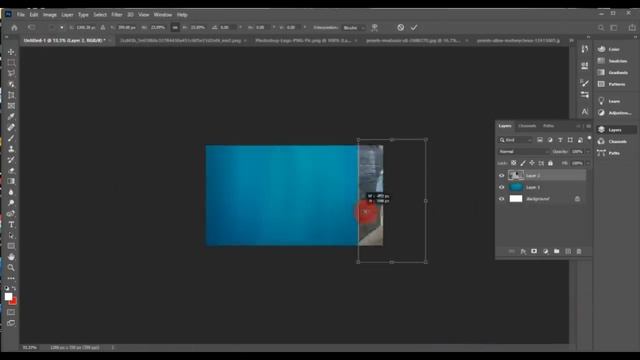Delete layer trash icon in Layers panel

pos(579,251)
